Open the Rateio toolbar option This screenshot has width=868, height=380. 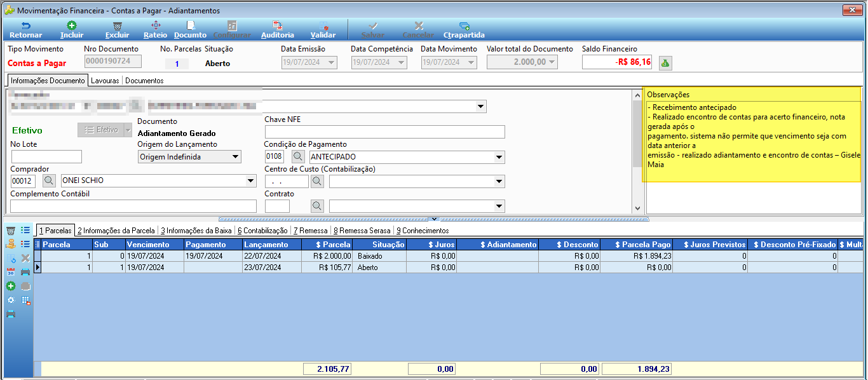[x=155, y=30]
